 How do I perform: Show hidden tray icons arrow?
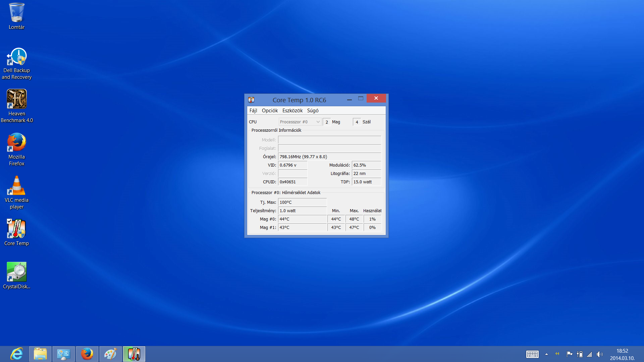coord(546,354)
